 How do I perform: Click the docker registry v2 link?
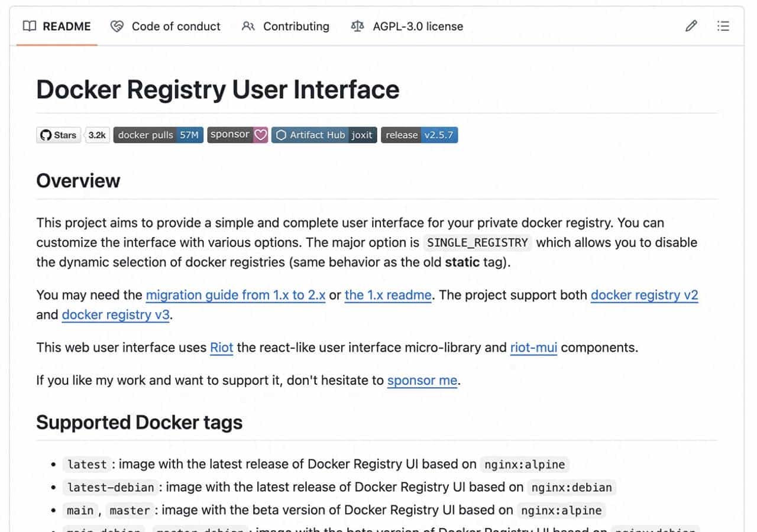[x=645, y=295]
